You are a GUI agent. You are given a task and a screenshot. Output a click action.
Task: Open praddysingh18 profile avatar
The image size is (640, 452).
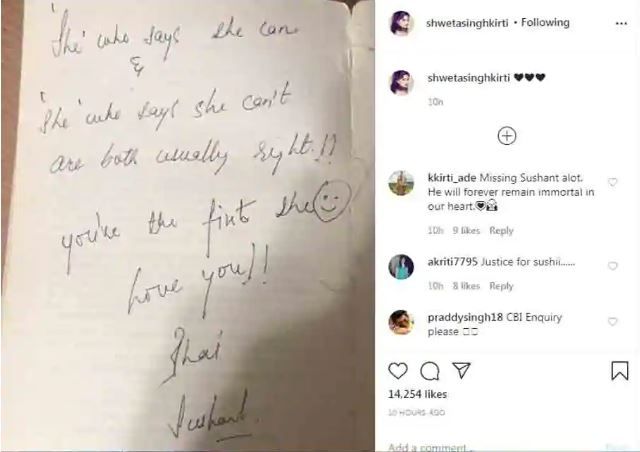click(401, 323)
